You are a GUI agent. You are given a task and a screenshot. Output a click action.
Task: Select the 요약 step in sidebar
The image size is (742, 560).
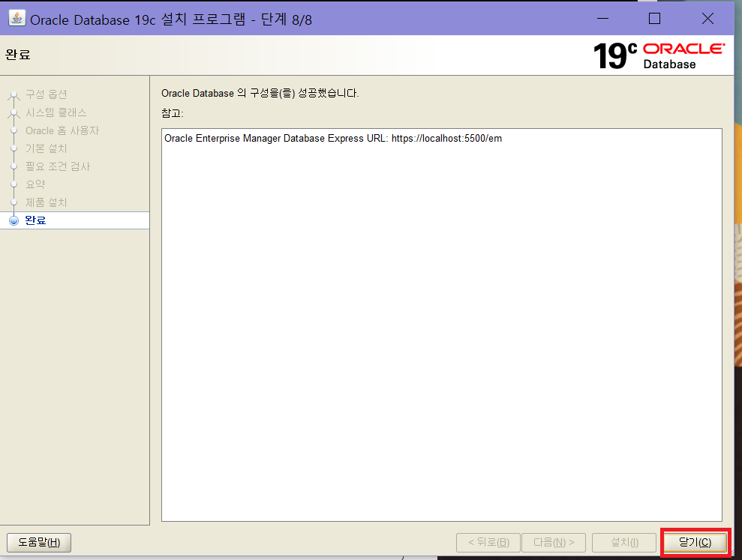coord(35,184)
